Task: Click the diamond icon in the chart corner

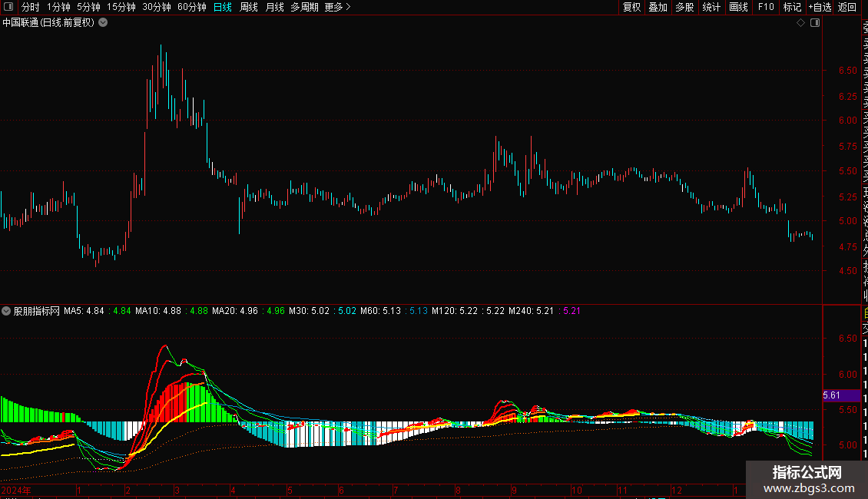Action: (800, 23)
